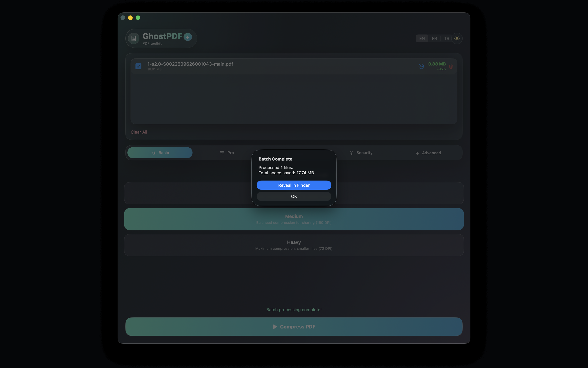588x368 pixels.
Task: Select Heavy compression preset
Action: click(294, 245)
